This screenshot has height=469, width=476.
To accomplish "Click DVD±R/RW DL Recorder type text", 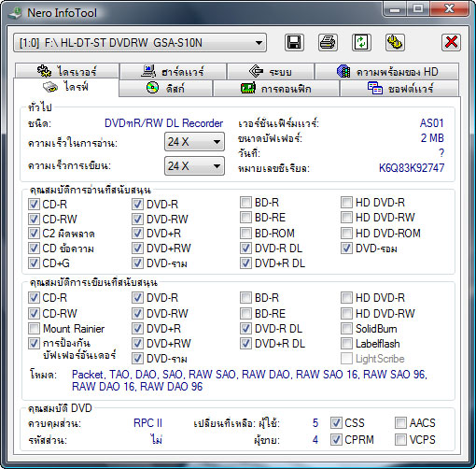I will click(x=163, y=123).
